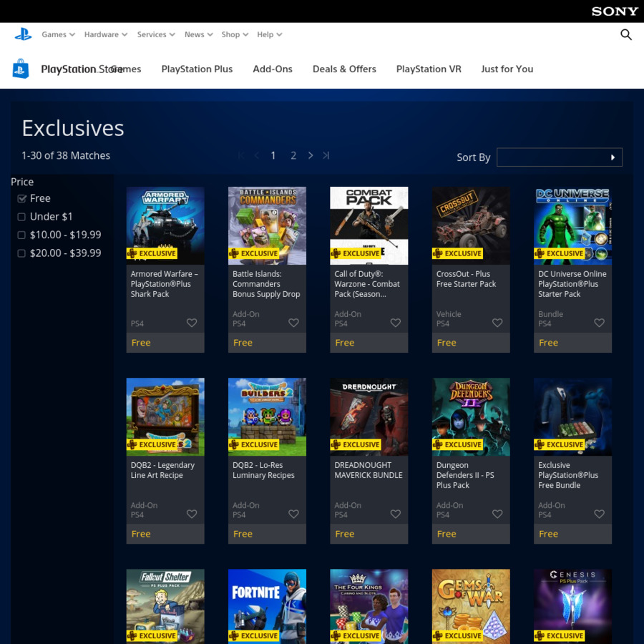Open the Dragon Quest Builders 2 Lo-Res thumbnail

pyautogui.click(x=267, y=416)
